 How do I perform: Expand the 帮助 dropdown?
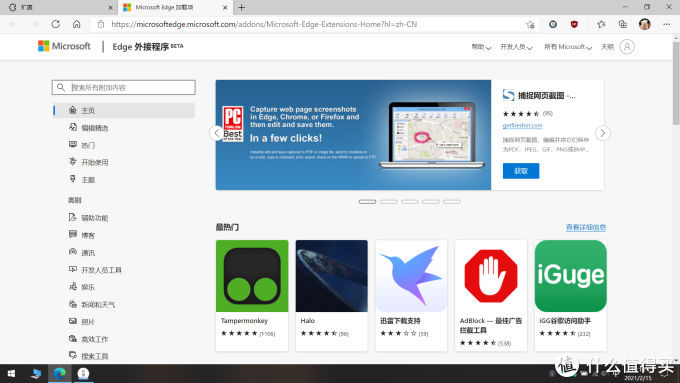point(481,47)
